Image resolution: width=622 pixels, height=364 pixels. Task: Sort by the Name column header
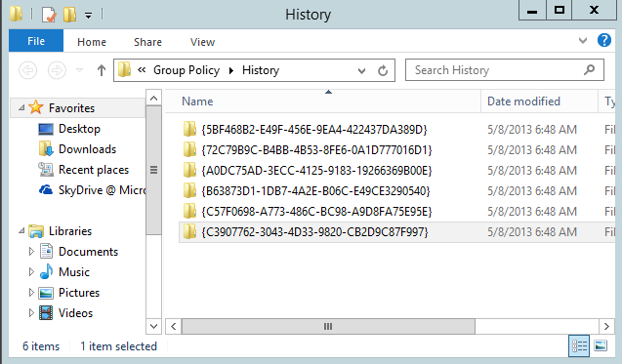(x=322, y=101)
